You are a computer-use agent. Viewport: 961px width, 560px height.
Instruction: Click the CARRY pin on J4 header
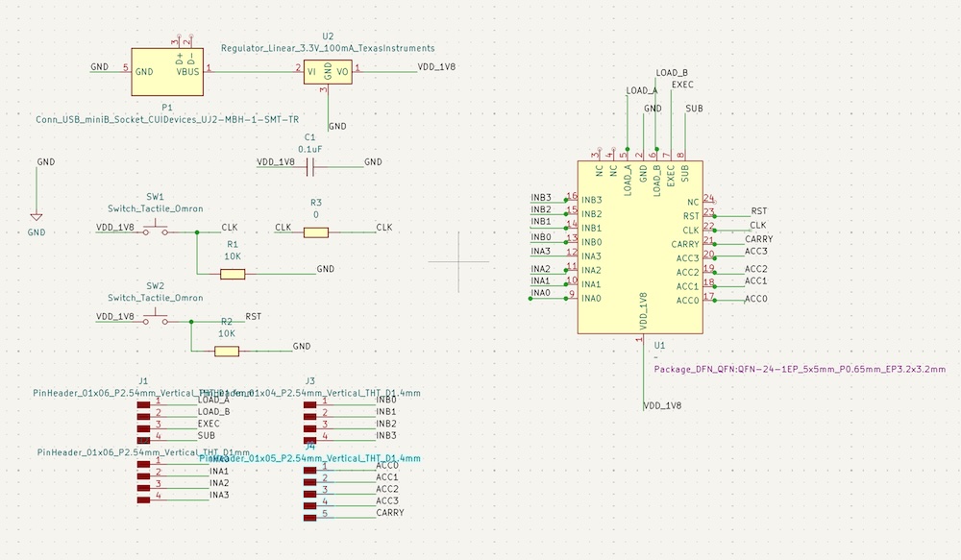[x=389, y=513]
